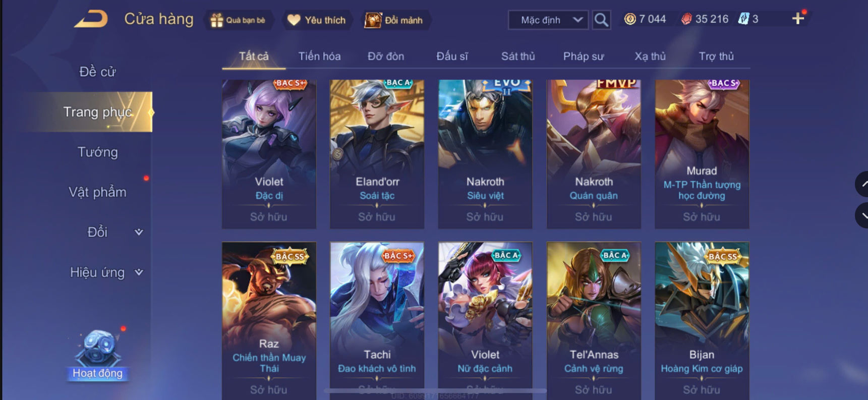Expand the Hiệu ứng sidebar menu
The image size is (868, 400).
click(106, 272)
